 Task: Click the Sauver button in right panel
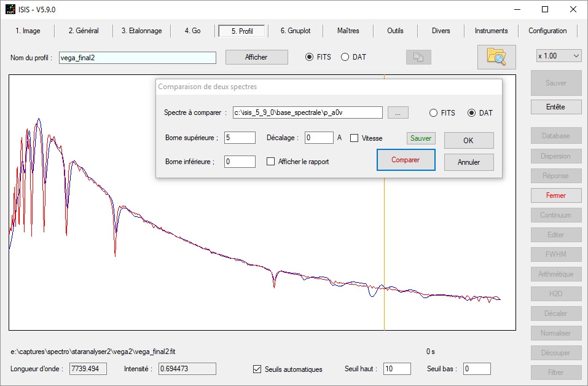coord(556,83)
